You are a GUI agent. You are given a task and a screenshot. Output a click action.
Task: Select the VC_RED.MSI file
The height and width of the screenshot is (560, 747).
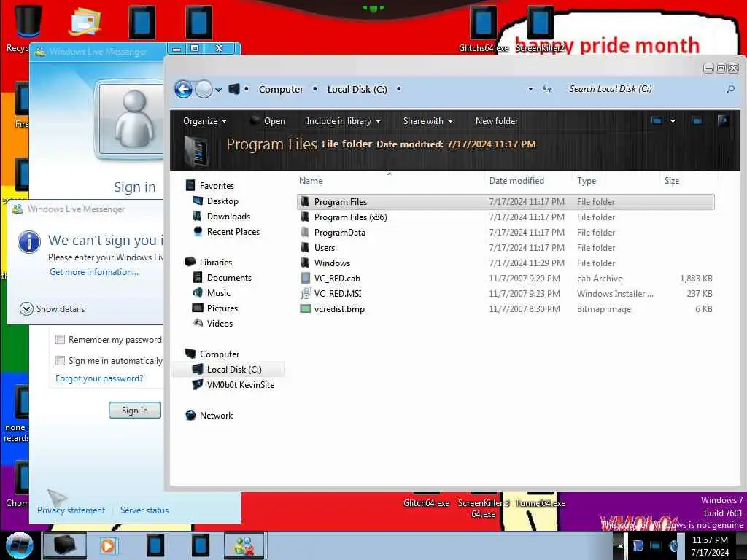click(x=506, y=293)
